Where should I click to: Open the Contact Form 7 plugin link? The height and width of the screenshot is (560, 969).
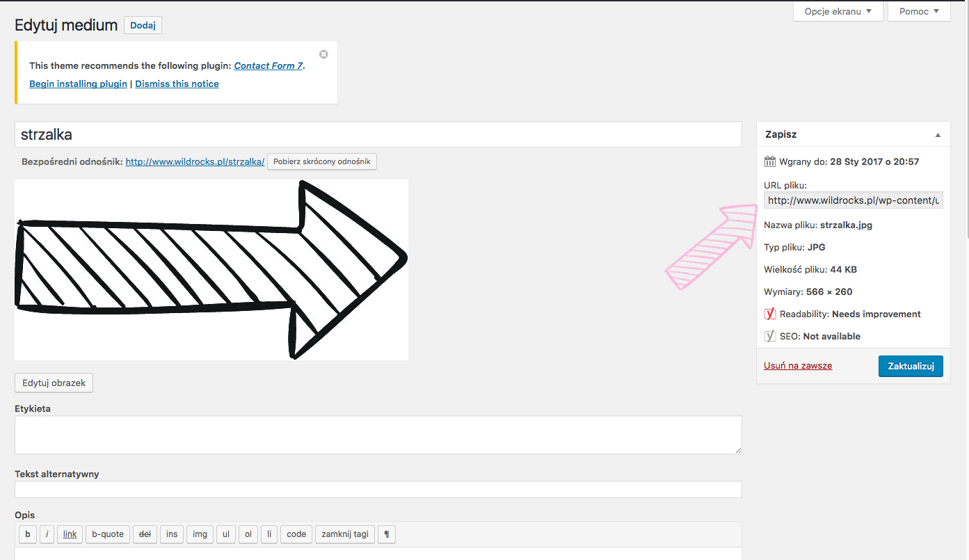click(268, 66)
